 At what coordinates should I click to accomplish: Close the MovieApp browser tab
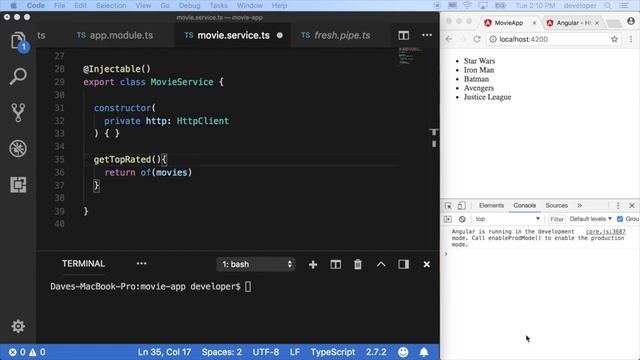[534, 23]
